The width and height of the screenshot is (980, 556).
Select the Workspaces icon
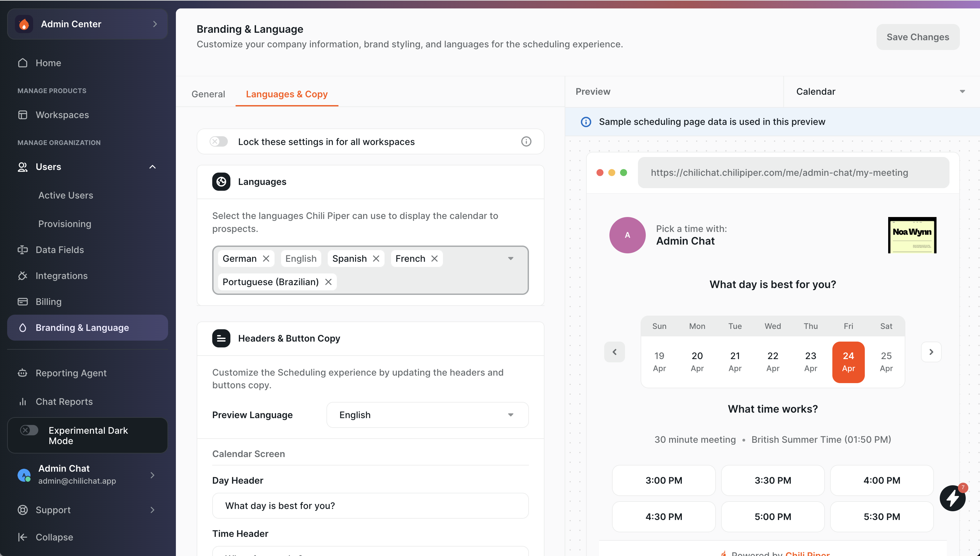click(x=23, y=115)
